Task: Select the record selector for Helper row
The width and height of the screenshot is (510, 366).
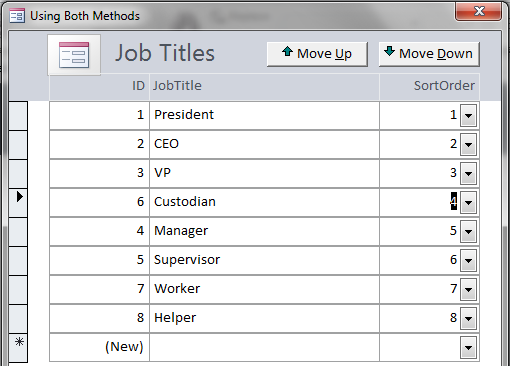Action: click(18, 318)
